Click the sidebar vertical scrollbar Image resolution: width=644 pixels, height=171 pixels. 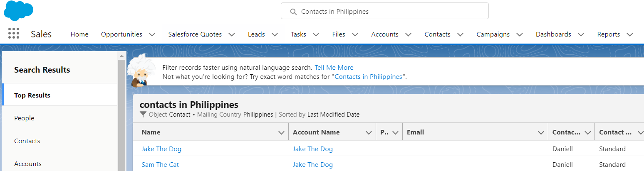122,115
